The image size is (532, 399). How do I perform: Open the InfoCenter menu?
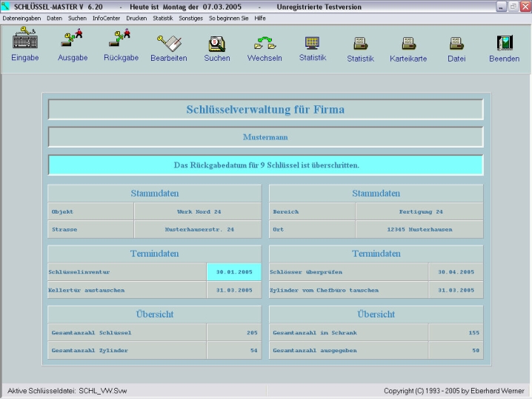[106, 17]
